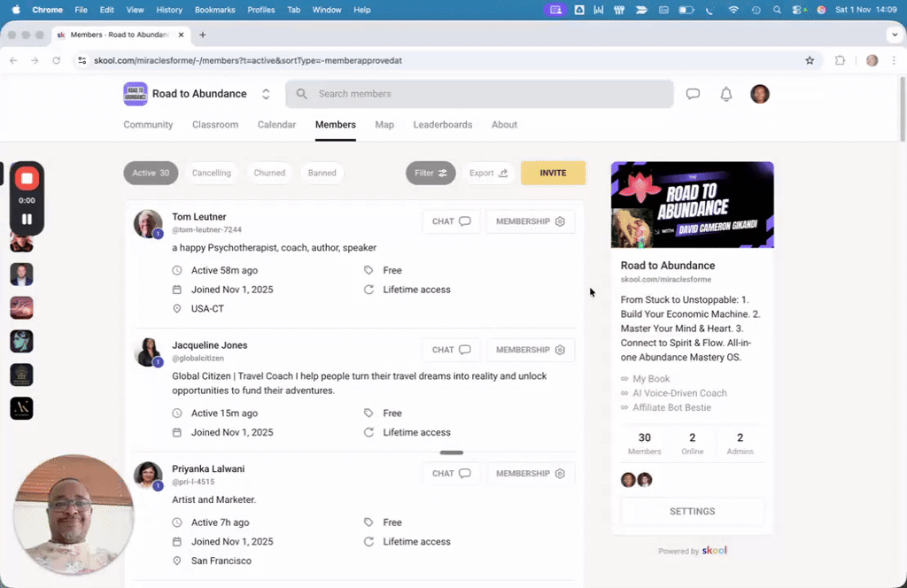View site information icon in address bar
The width and height of the screenshot is (907, 588).
(82, 60)
